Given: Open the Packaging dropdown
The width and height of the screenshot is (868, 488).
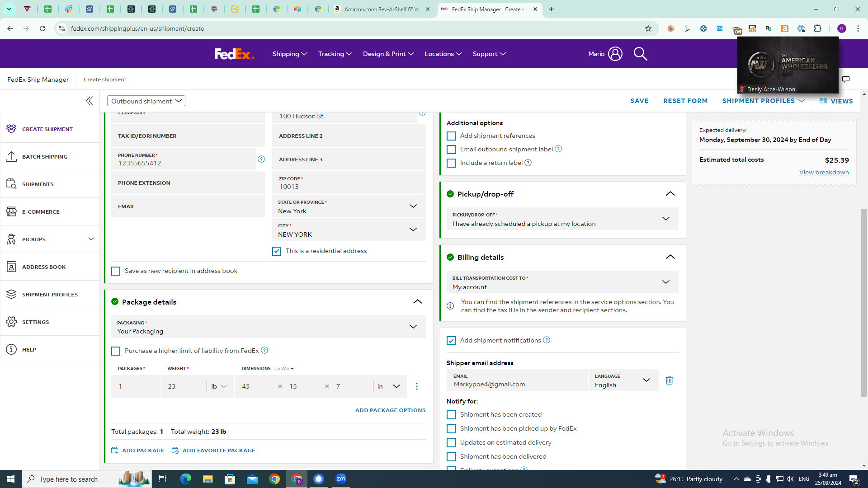Looking at the screenshot, I should point(268,327).
